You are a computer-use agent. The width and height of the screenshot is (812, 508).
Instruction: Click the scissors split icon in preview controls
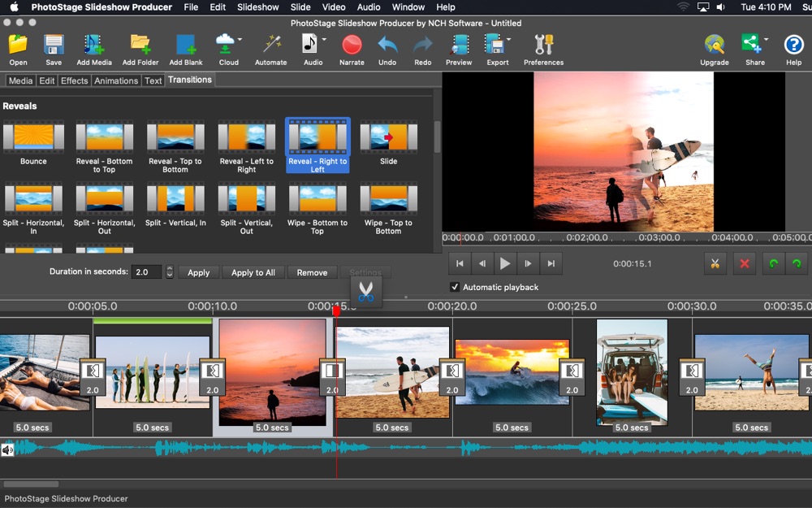(x=715, y=263)
